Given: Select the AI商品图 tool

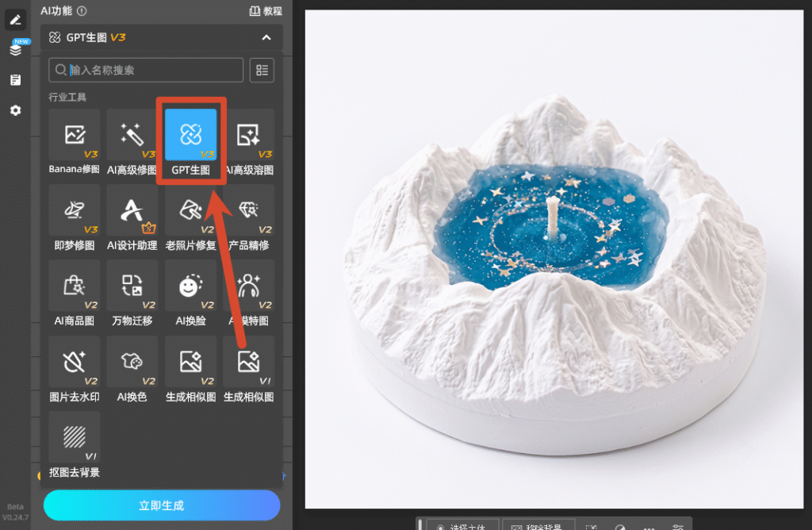Looking at the screenshot, I should pyautogui.click(x=74, y=294).
